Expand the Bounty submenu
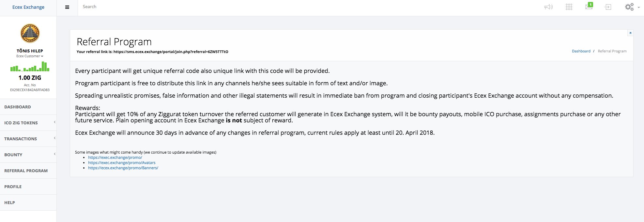Screen dimensions: 644x222 pos(28,155)
